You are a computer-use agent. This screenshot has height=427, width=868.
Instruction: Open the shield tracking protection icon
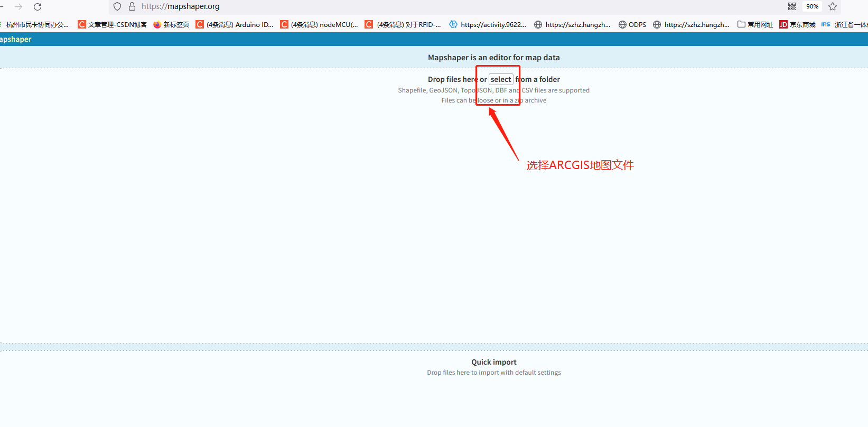[117, 6]
